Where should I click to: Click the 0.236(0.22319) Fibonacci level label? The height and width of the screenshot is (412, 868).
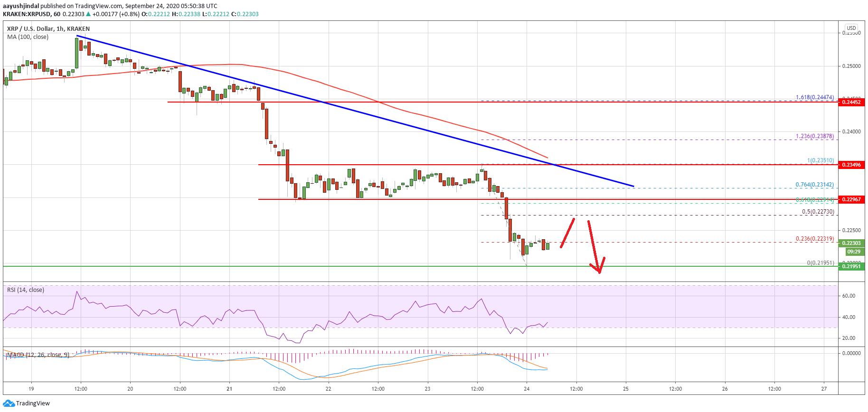pos(815,239)
